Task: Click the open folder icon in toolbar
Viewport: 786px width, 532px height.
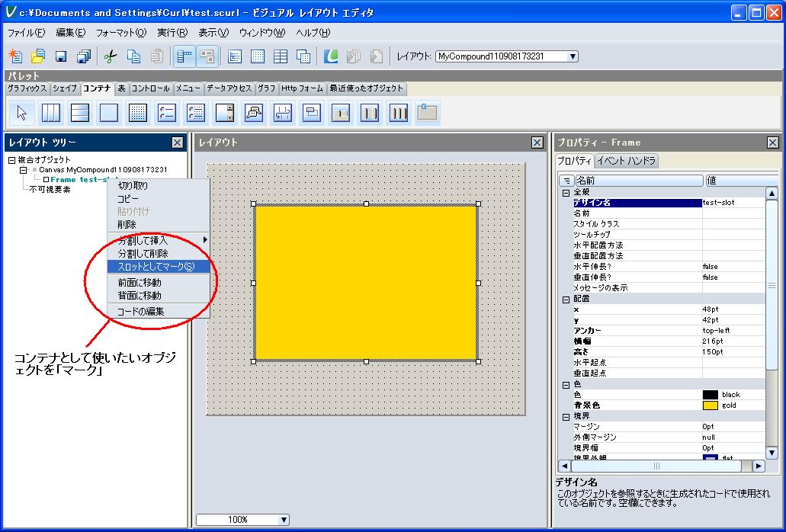Action: click(37, 56)
